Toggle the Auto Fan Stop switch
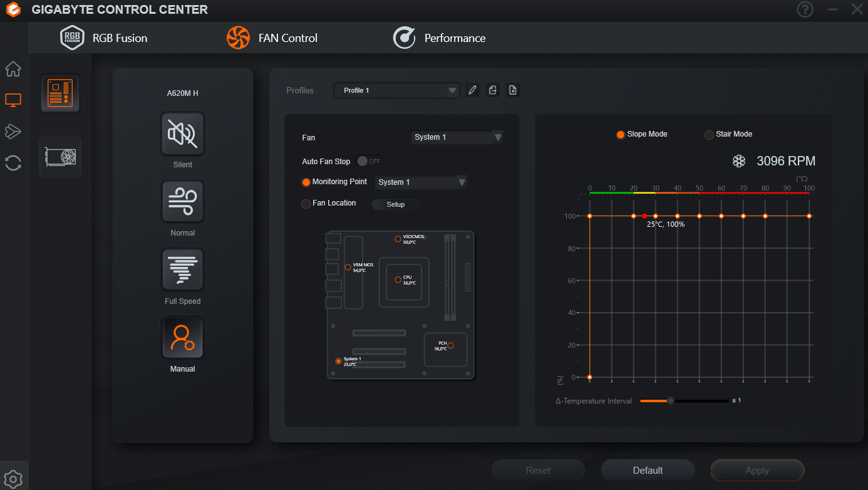 tap(368, 161)
